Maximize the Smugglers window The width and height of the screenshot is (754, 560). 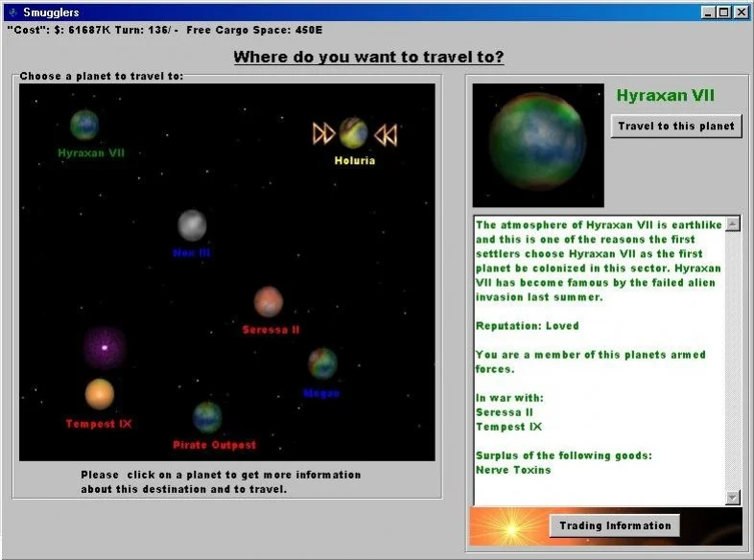pyautogui.click(x=723, y=12)
